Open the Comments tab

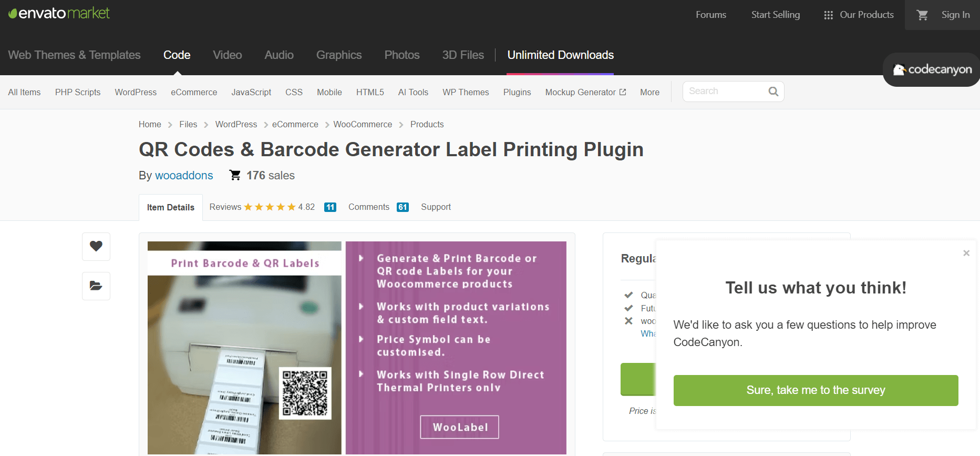369,207
